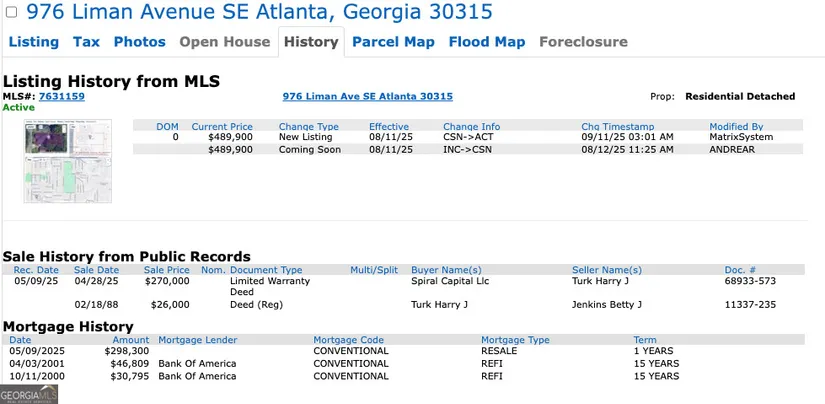
Task: Click the Chg Timestamp column header
Action: (618, 127)
